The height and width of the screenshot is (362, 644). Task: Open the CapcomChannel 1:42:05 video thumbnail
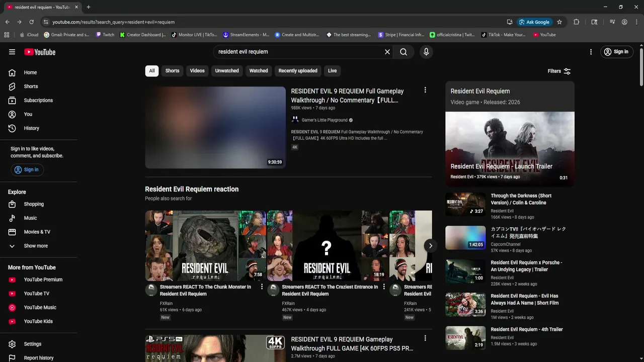click(x=465, y=237)
